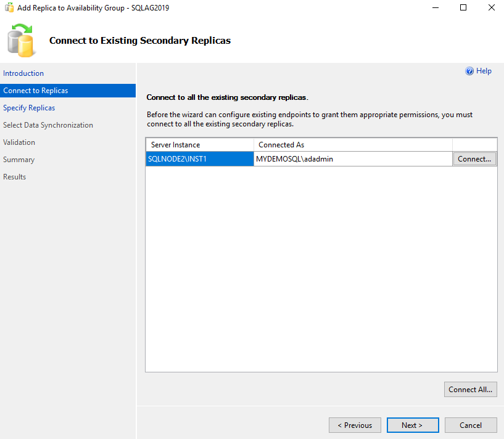Open the Summary step
This screenshot has width=504, height=439.
(x=19, y=159)
